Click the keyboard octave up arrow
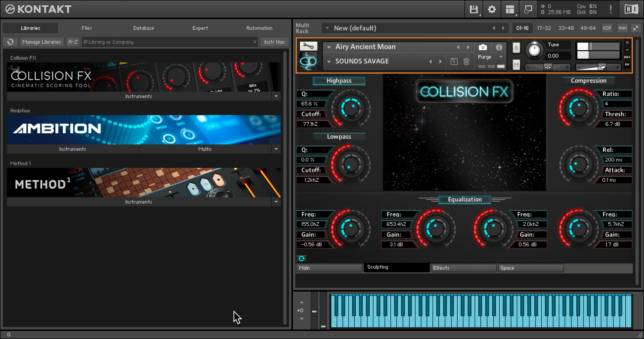 coord(301,302)
